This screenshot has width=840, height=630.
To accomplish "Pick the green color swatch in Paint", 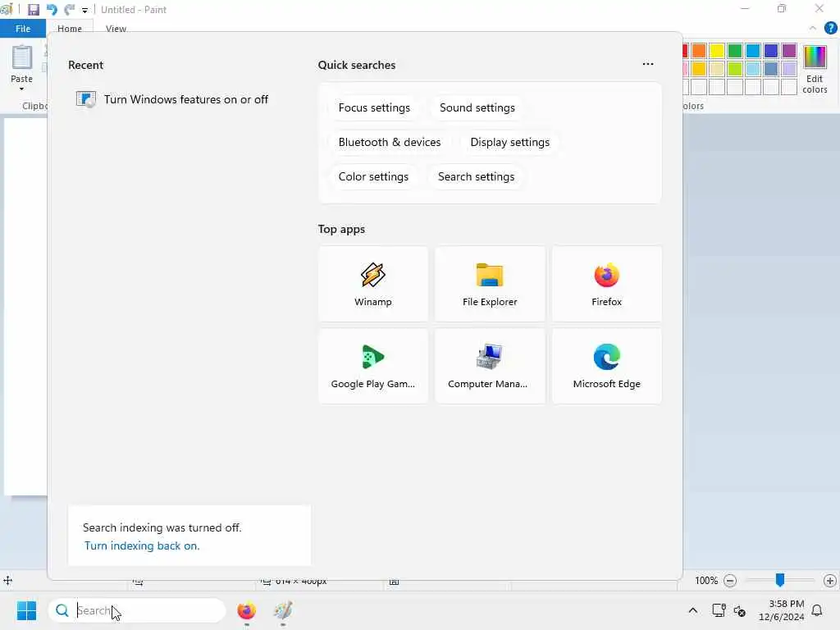I will [735, 51].
